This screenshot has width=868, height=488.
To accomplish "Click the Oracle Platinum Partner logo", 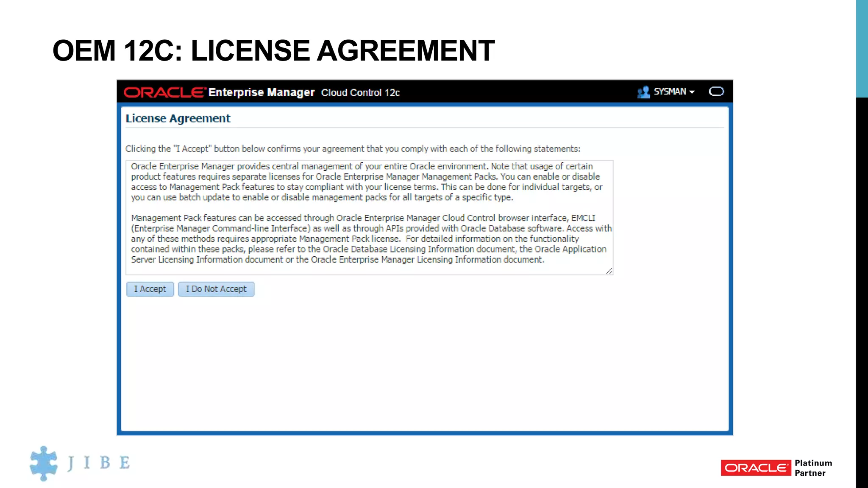I will click(776, 468).
